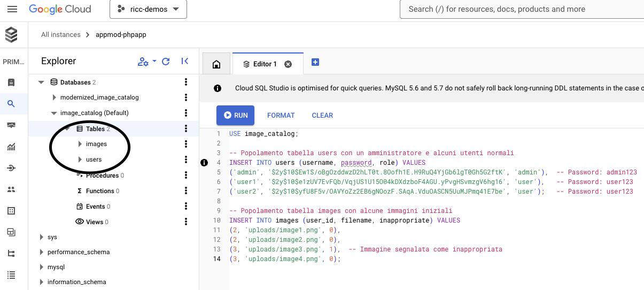Click All instances breadcrumb link
The width and height of the screenshot is (644, 290).
[60, 35]
